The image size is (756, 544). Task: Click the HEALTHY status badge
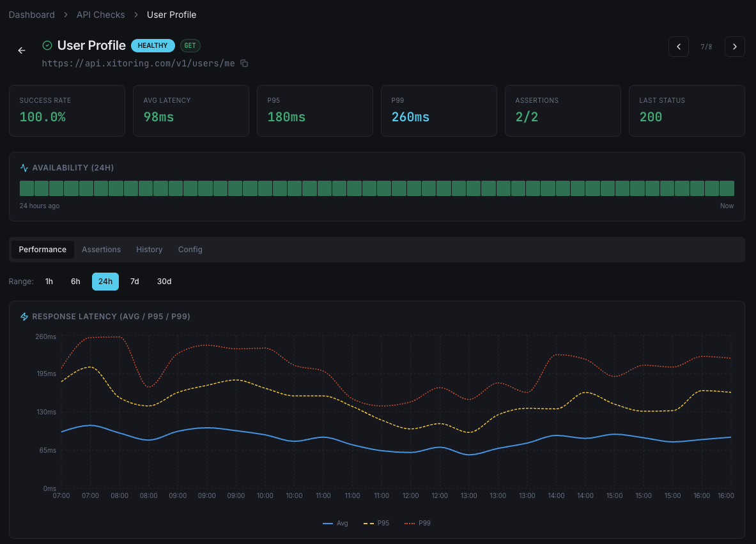tap(152, 45)
